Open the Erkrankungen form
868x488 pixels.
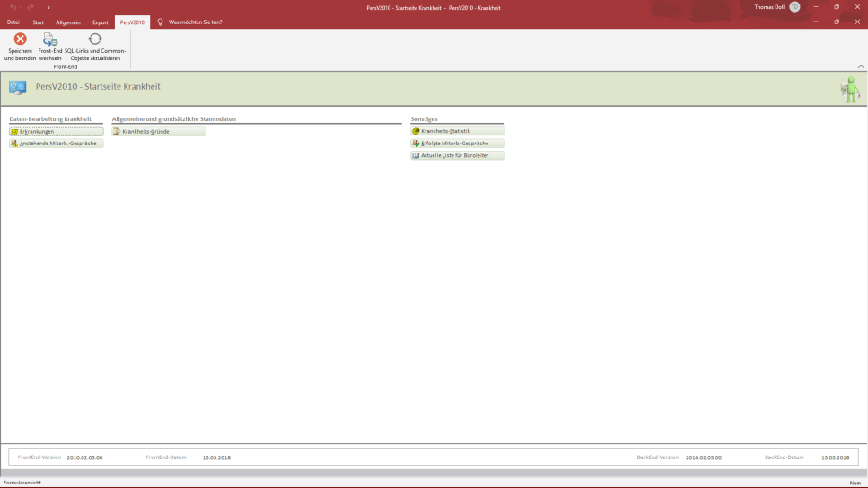click(56, 131)
